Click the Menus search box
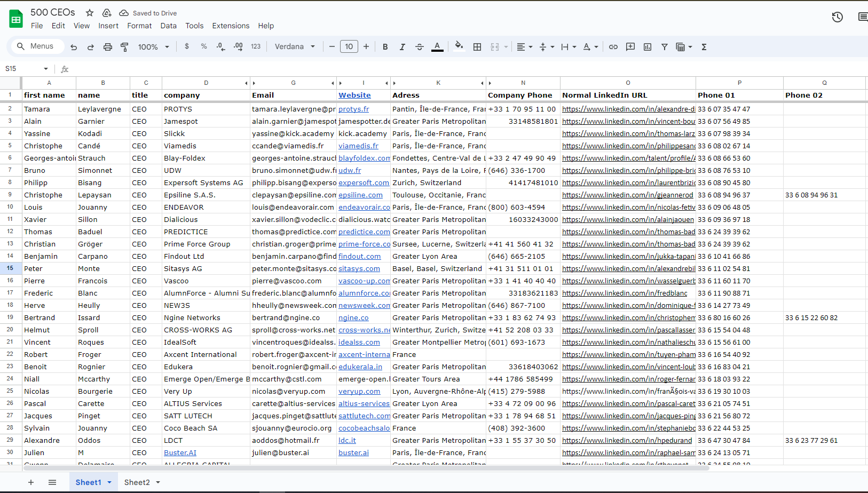This screenshot has width=868, height=493. [37, 46]
